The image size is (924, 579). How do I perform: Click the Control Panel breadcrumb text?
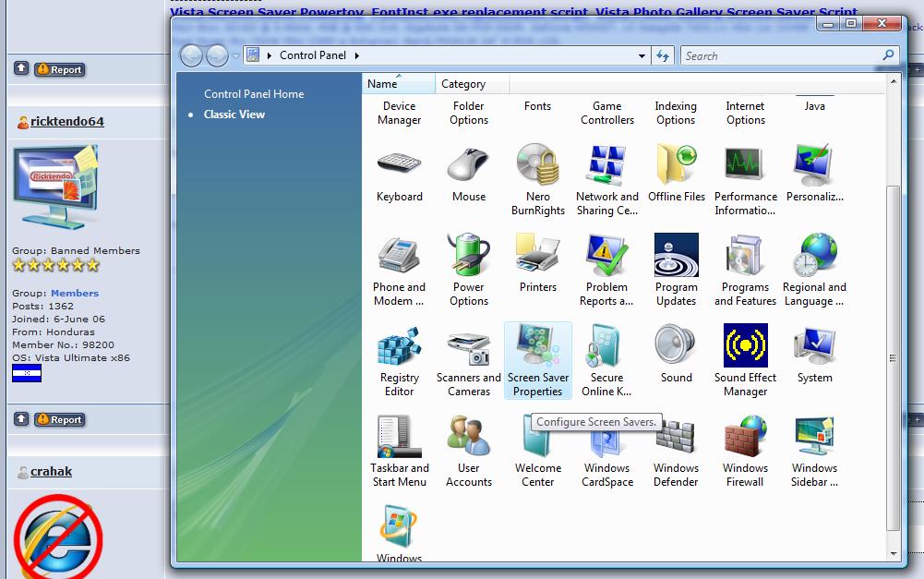(312, 55)
